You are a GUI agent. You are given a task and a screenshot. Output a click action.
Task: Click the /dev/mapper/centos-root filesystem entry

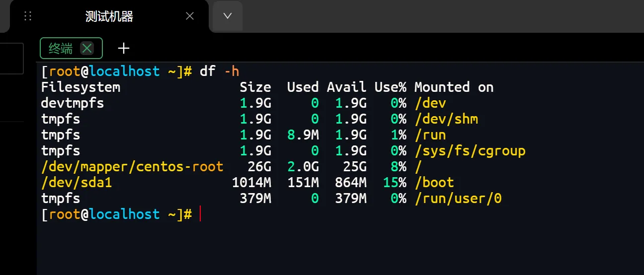[132, 167]
